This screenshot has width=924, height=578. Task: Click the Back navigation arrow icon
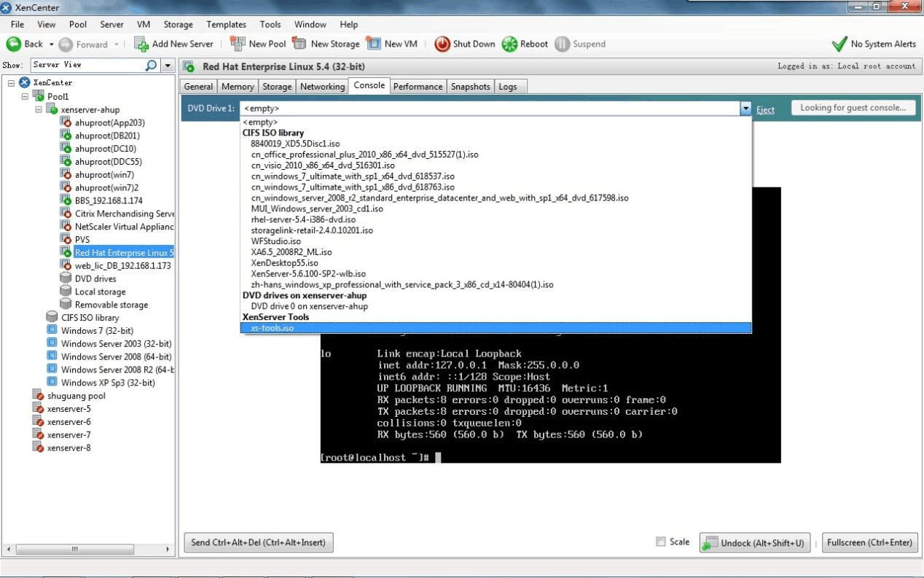pos(14,44)
